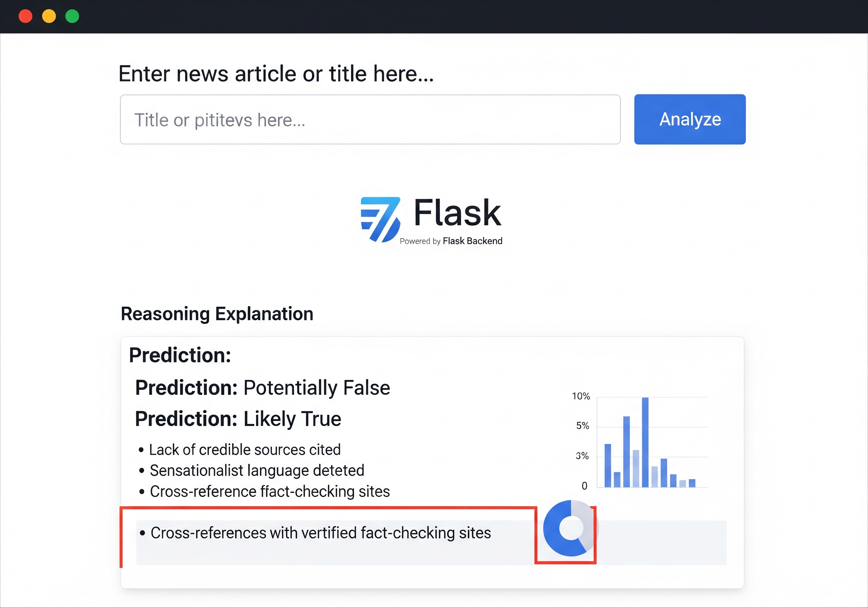Click the "Reasoning Explanation" heading
The image size is (868, 608).
217,313
